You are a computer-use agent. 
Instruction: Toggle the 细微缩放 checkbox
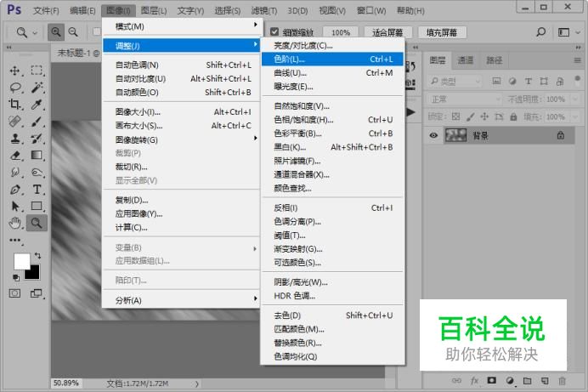click(x=274, y=32)
